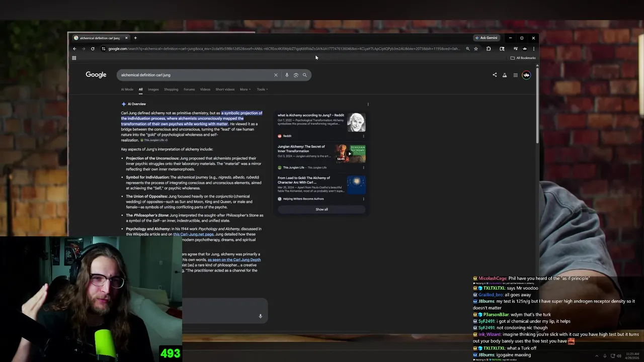Open Chrome's three-dot menu

coord(534,49)
